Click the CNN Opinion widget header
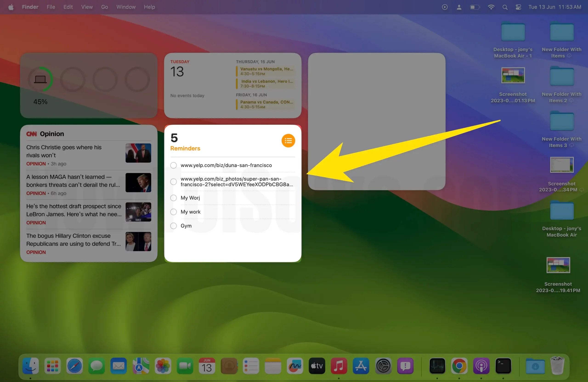Viewport: 588px width, 382px height. tap(45, 134)
